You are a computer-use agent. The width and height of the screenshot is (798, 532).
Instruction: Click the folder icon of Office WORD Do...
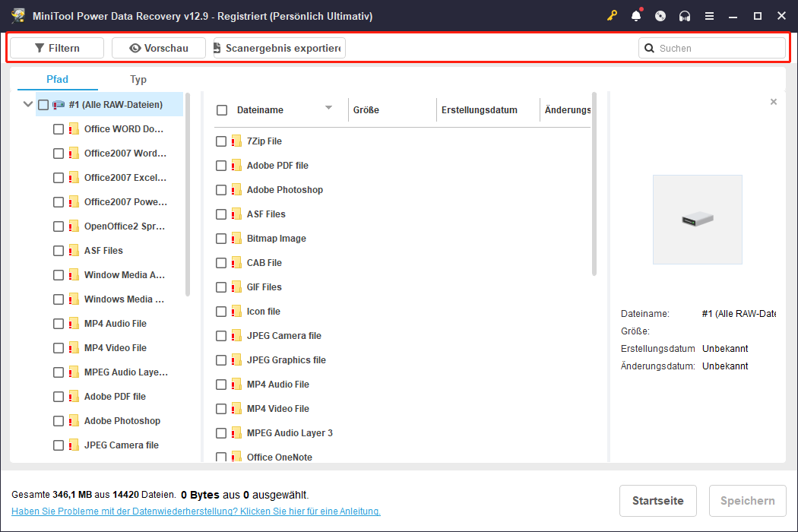pos(74,128)
